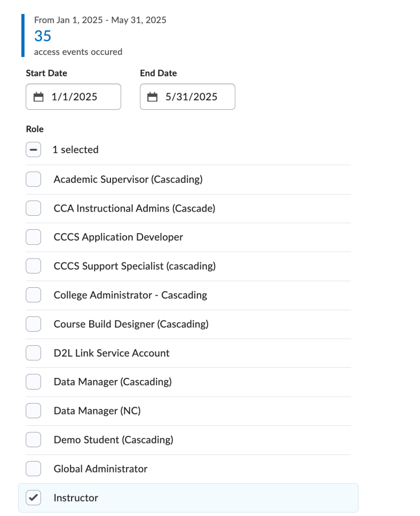This screenshot has height=516, width=420.
Task: Check Course Build Designer (Cascading) role
Action: pyautogui.click(x=33, y=324)
